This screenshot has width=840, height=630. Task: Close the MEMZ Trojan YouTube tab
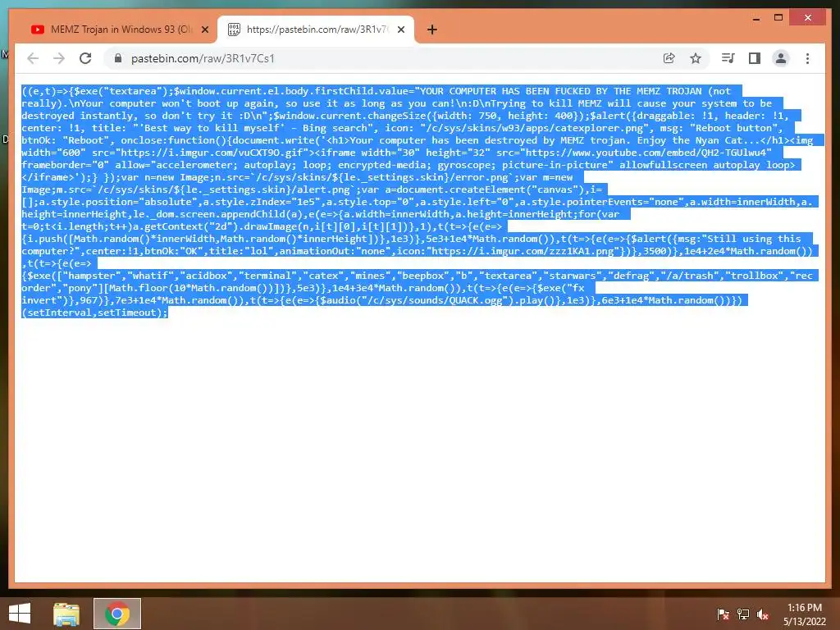tap(204, 30)
